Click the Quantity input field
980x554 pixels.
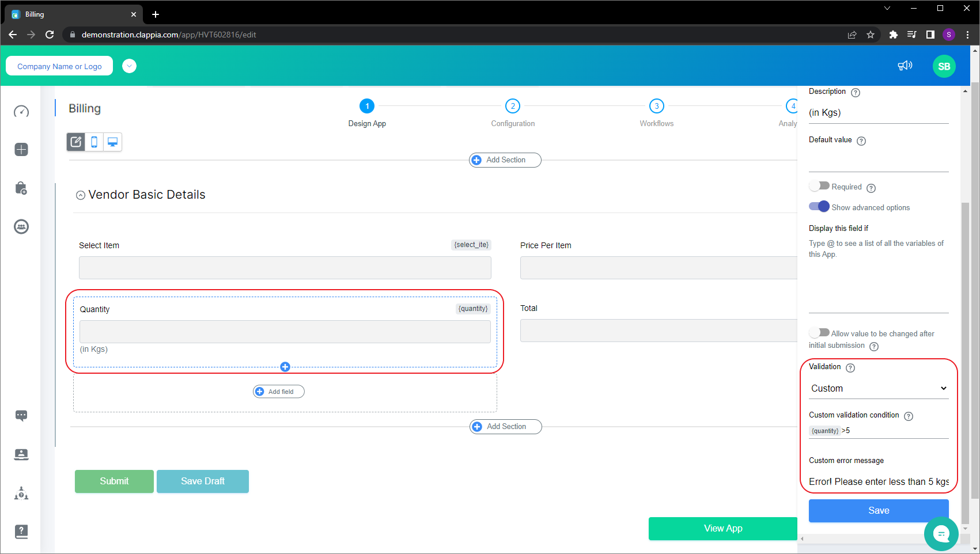coord(285,332)
